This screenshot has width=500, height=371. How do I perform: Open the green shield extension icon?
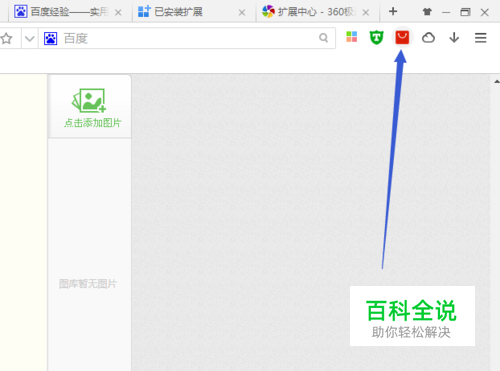(x=376, y=37)
